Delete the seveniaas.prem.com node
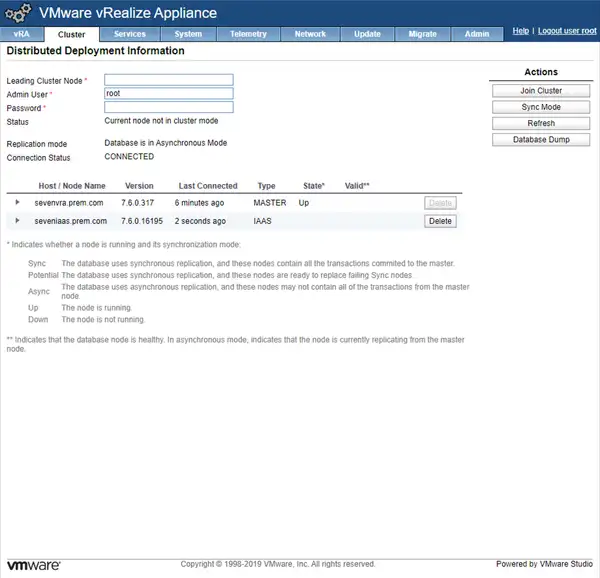The width and height of the screenshot is (600, 578). pos(440,221)
